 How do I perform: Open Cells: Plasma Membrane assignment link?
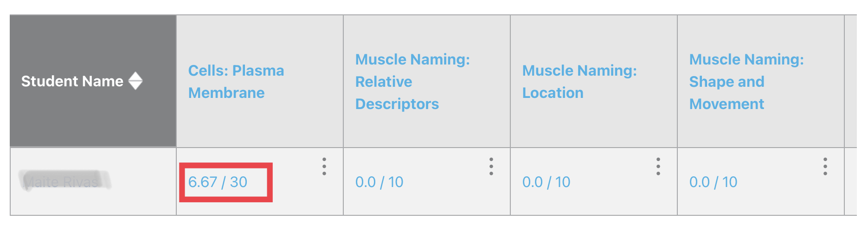(x=236, y=82)
